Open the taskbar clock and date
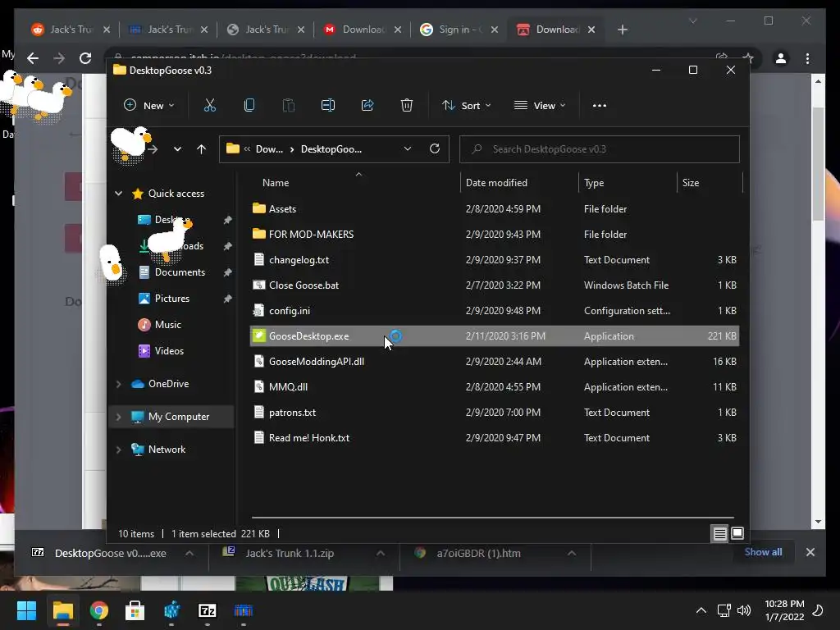 [784, 610]
